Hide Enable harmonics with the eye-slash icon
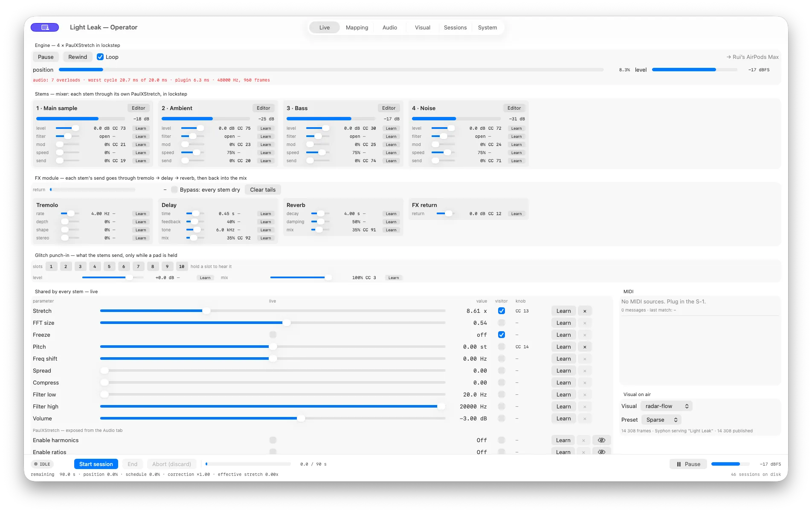 pos(602,440)
